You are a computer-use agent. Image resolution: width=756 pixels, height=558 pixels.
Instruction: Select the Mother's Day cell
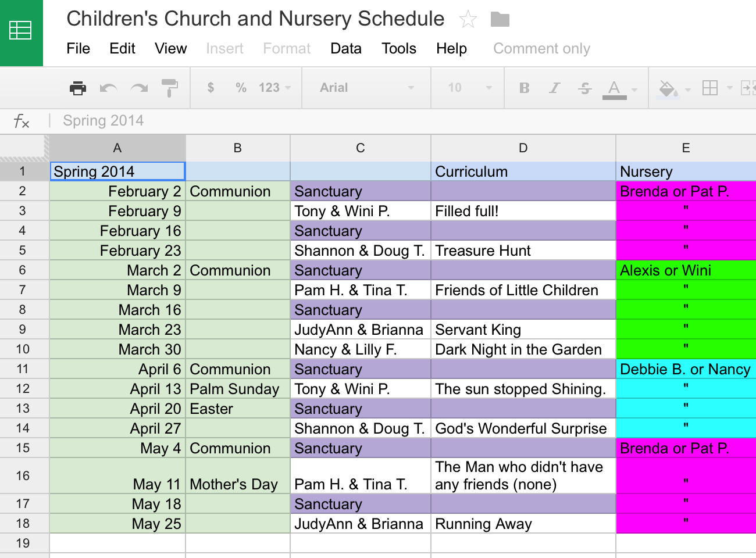coord(238,475)
